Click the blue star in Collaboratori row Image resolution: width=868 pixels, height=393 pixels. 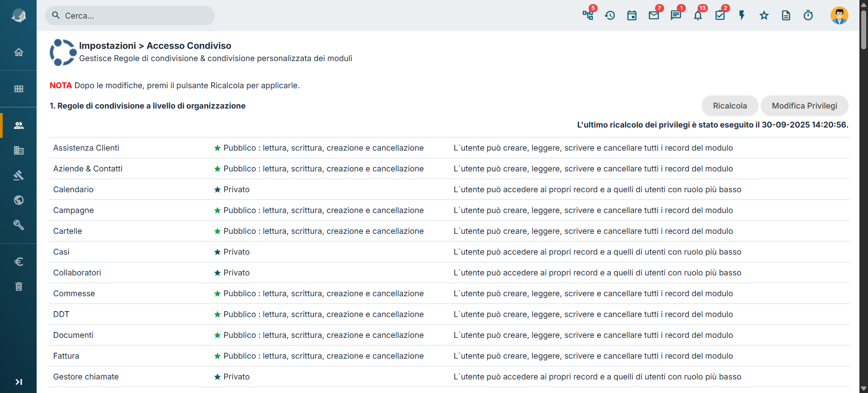click(217, 273)
